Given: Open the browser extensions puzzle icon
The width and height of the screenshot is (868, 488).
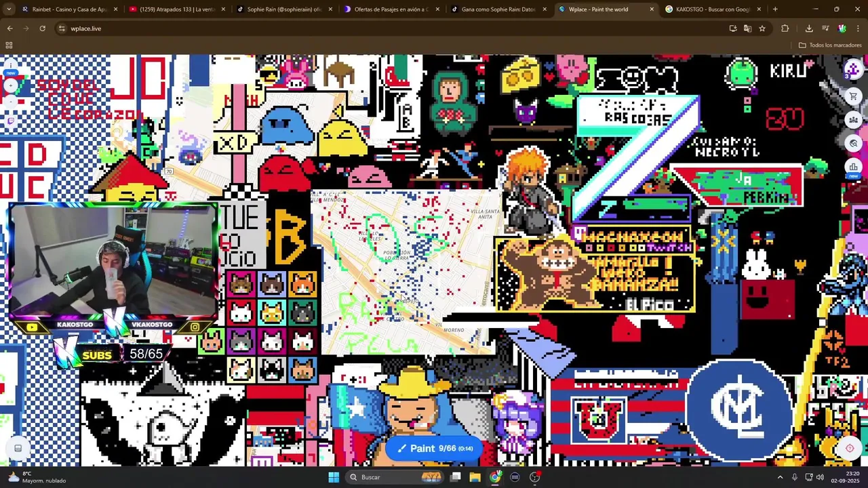Looking at the screenshot, I should pos(785,28).
